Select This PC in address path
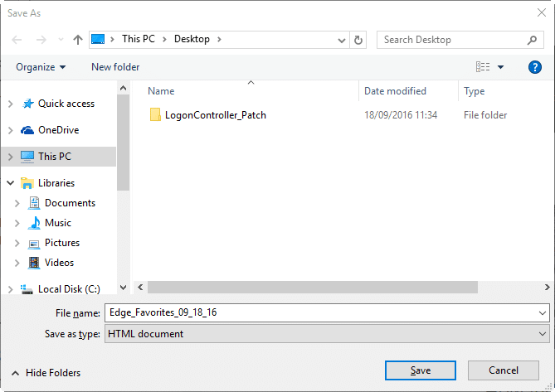 point(139,39)
